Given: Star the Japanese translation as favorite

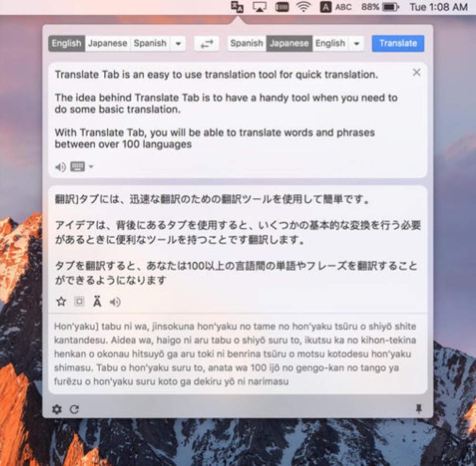Looking at the screenshot, I should tap(61, 301).
